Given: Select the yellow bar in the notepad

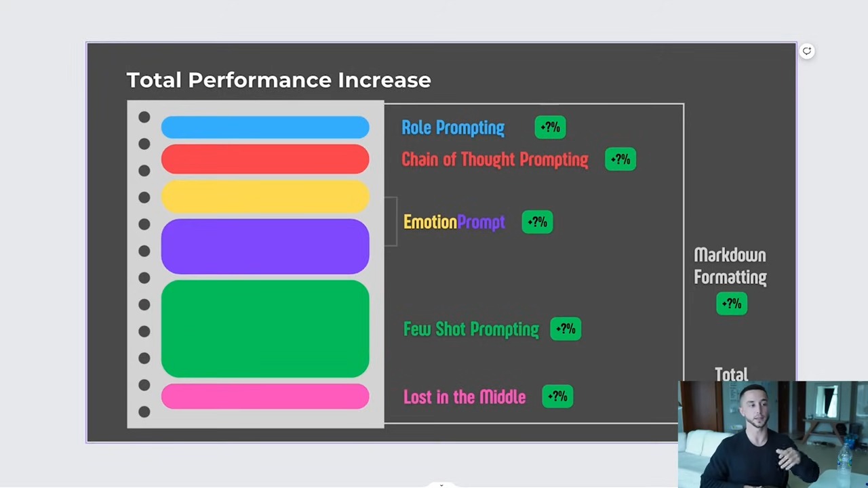Looking at the screenshot, I should (x=265, y=196).
